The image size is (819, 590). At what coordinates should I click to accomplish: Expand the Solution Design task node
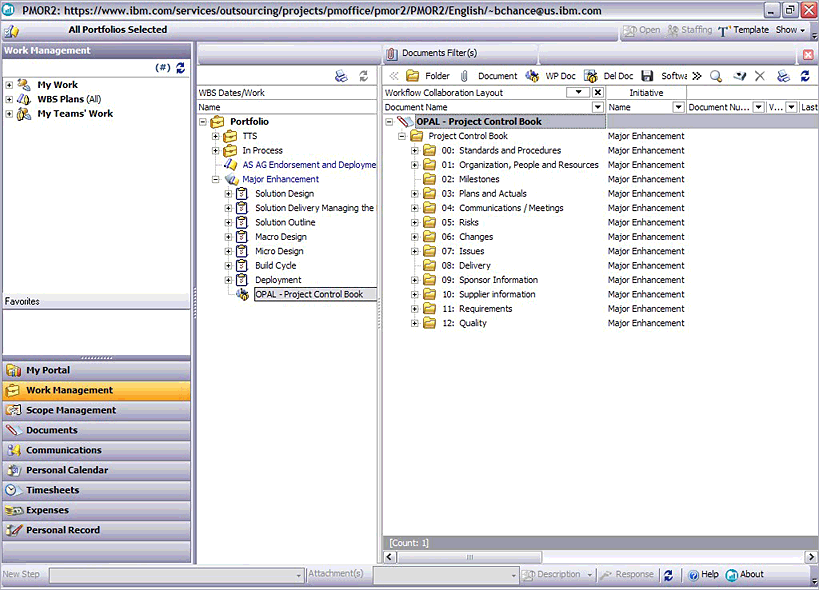tap(228, 194)
